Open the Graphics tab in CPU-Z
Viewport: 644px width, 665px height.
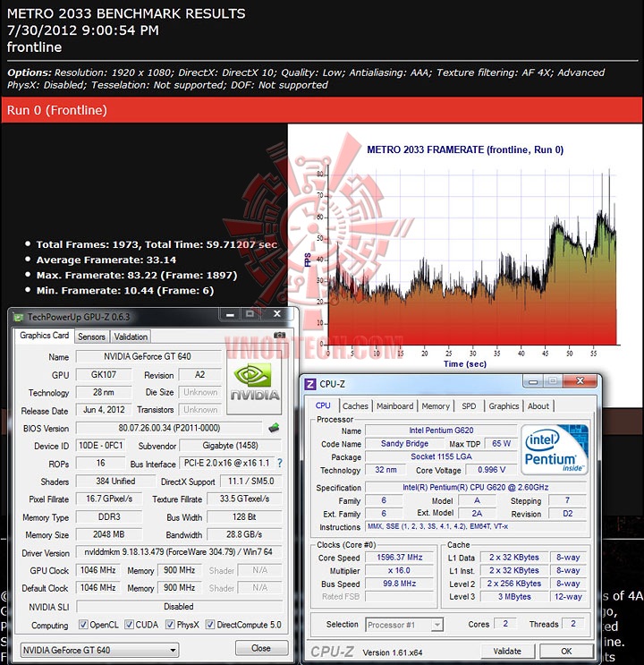[504, 405]
